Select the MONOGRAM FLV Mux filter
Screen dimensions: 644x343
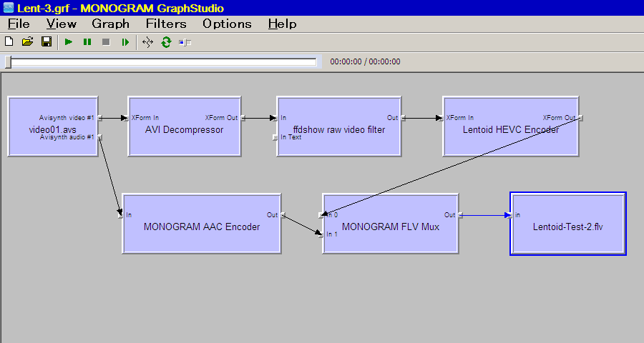click(x=390, y=224)
